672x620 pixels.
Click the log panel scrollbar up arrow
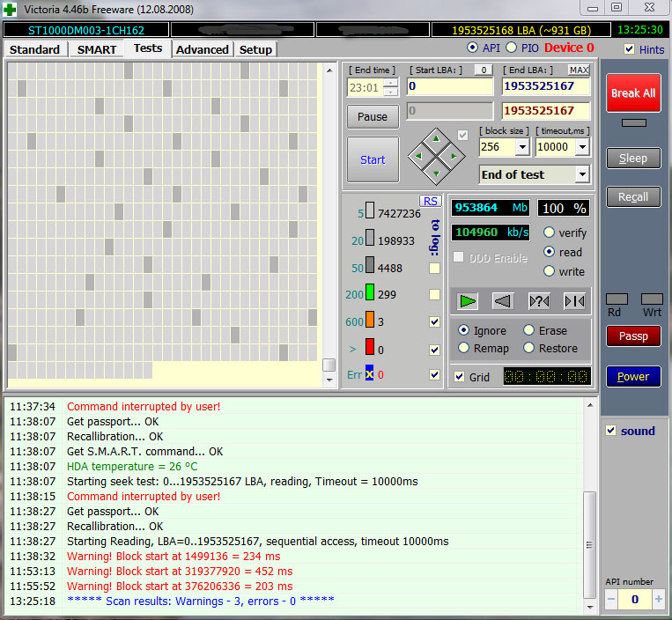[x=590, y=405]
